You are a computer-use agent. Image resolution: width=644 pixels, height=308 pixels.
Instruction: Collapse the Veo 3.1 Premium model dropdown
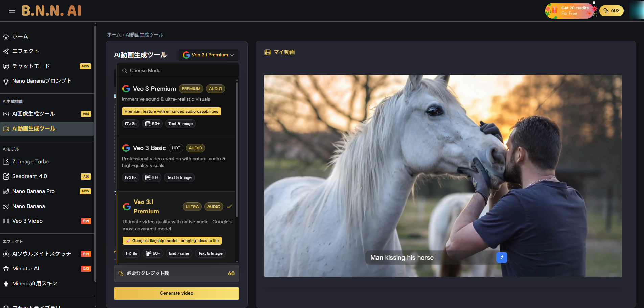208,55
